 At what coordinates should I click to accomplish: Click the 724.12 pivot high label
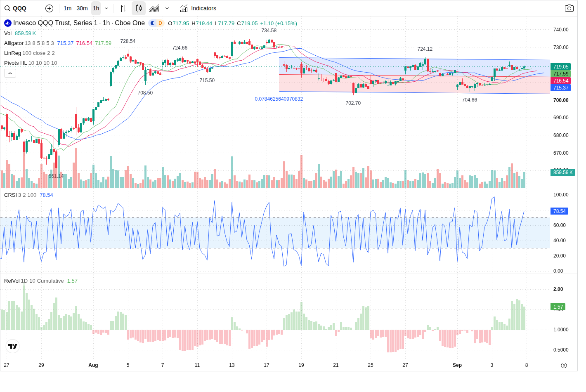(425, 49)
